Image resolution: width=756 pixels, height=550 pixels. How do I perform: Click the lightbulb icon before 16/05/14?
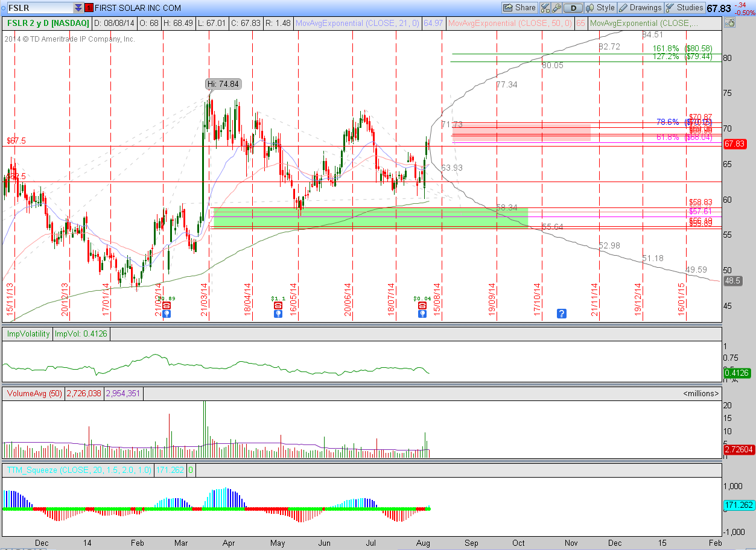pos(278,314)
